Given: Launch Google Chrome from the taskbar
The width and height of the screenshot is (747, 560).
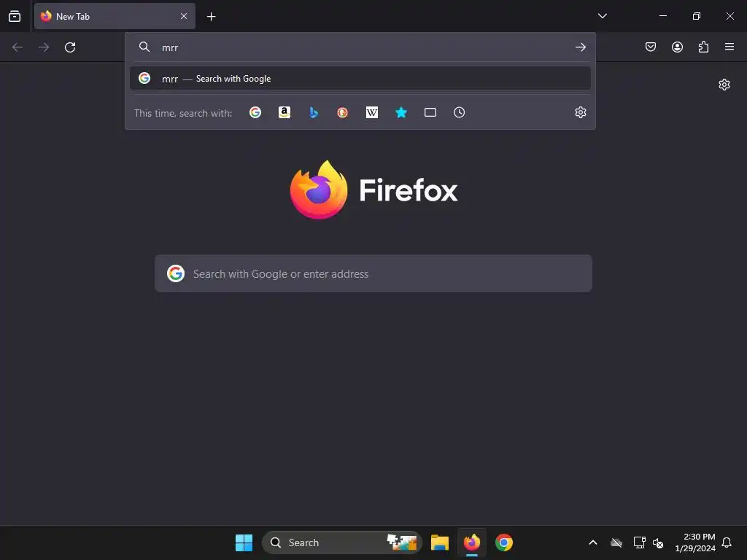Looking at the screenshot, I should [504, 542].
